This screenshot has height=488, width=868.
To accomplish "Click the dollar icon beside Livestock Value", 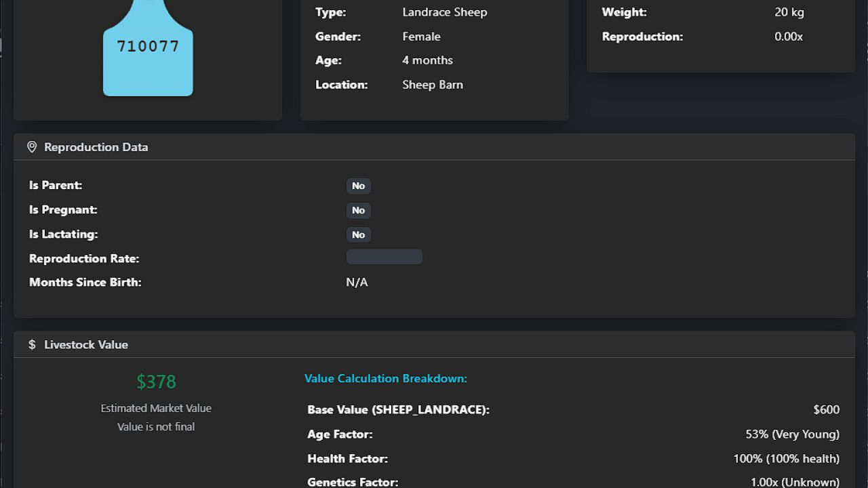I will click(x=32, y=344).
